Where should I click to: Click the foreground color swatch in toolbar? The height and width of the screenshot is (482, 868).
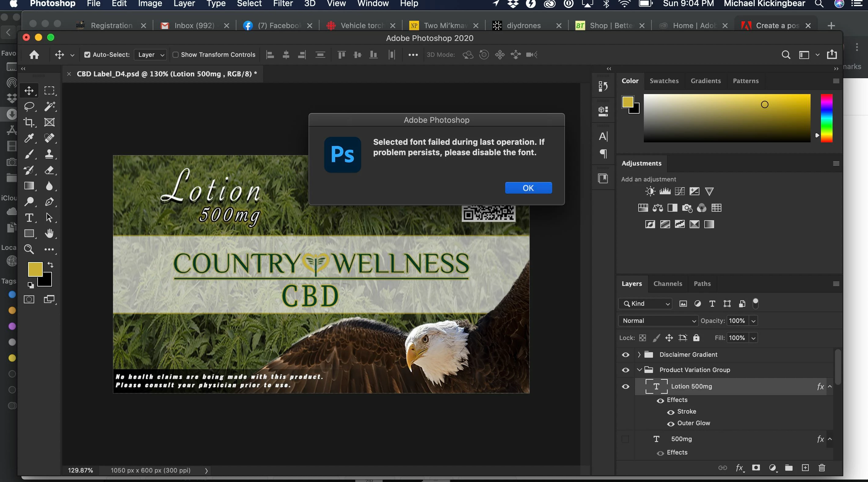coord(35,269)
